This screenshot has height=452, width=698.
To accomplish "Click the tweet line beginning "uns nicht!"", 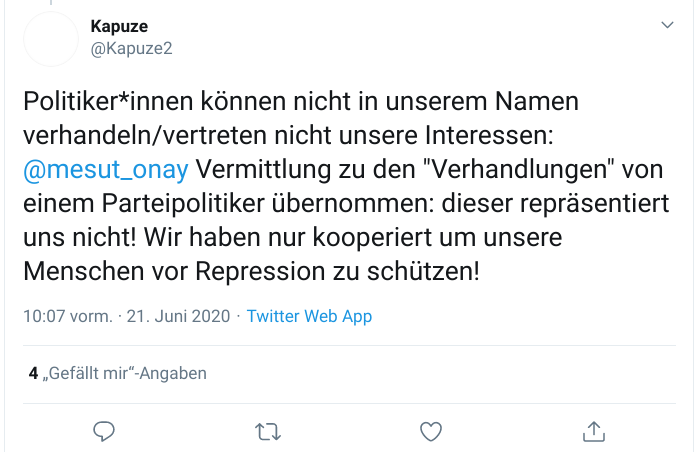I will pyautogui.click(x=292, y=237).
